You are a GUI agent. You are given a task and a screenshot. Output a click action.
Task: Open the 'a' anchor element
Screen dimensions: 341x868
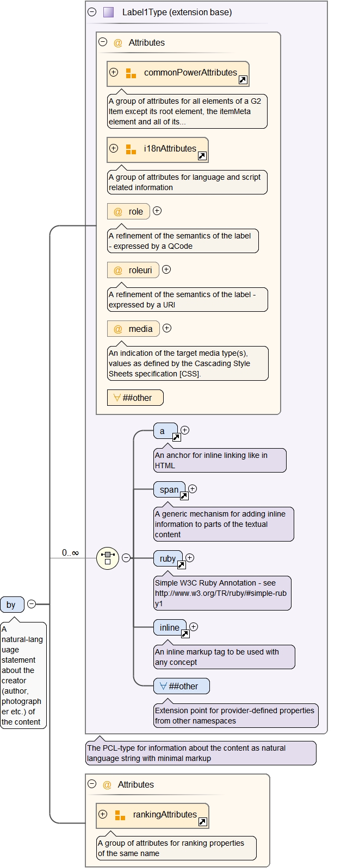163,431
